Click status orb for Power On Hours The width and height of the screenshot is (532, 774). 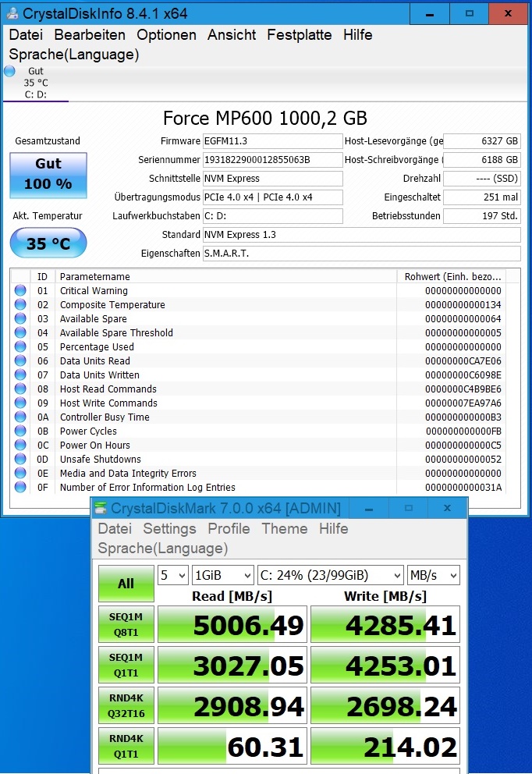[20, 445]
